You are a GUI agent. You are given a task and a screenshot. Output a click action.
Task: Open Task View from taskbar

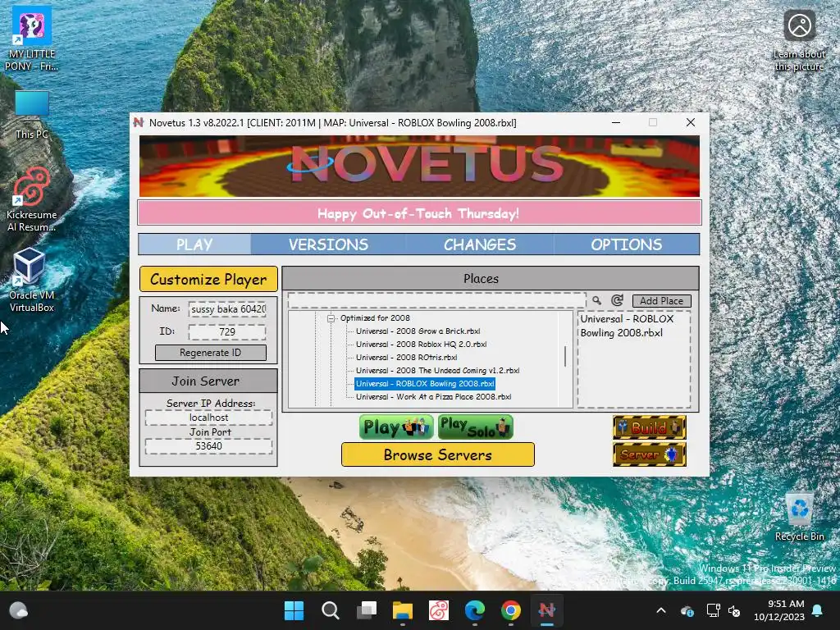pos(367,610)
